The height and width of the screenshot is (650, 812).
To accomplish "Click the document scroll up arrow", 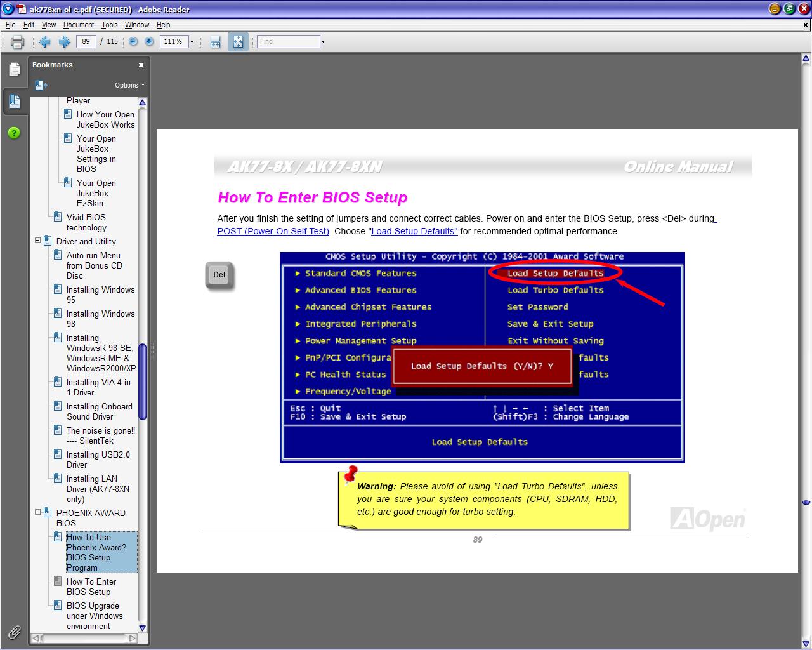I will [x=806, y=59].
